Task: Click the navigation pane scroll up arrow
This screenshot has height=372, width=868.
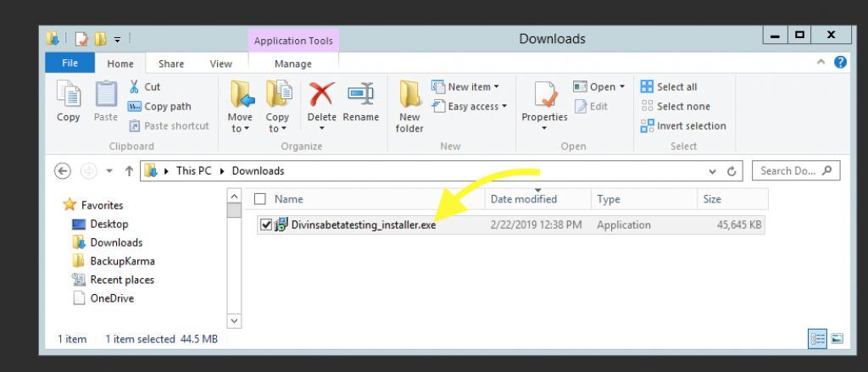Action: point(234,196)
